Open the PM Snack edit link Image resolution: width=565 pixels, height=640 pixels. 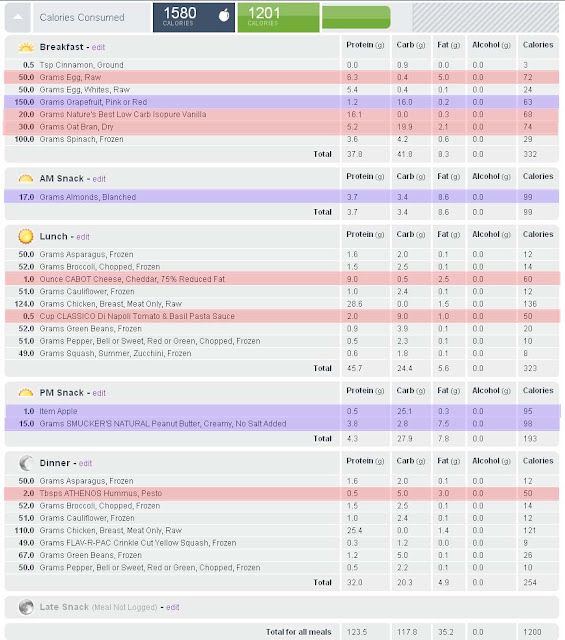tap(99, 393)
